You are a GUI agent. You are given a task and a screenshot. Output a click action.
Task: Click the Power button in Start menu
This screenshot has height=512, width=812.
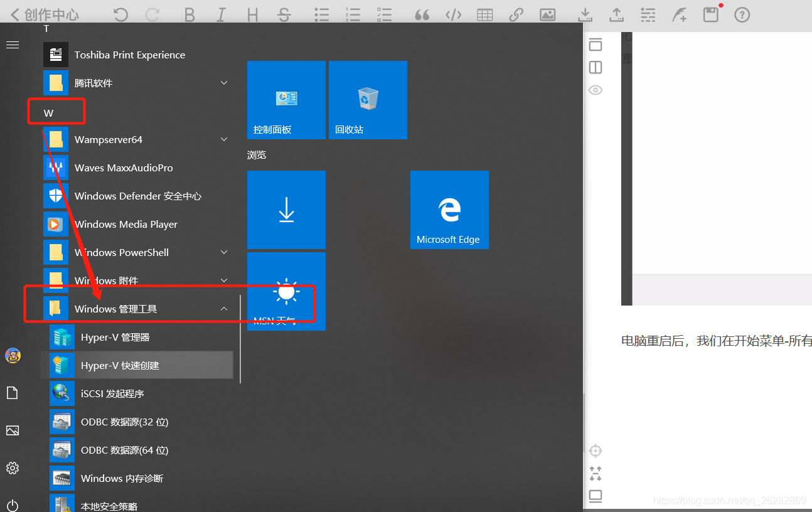click(13, 505)
